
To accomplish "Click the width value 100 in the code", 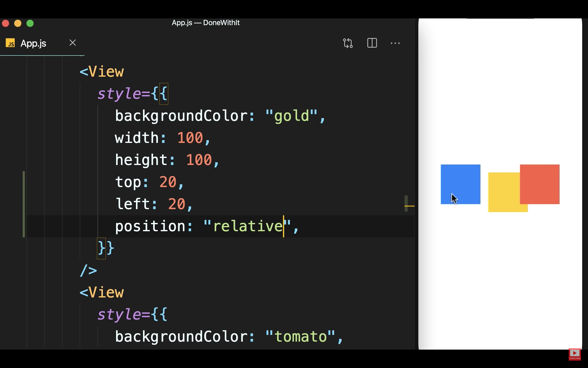I will (190, 138).
